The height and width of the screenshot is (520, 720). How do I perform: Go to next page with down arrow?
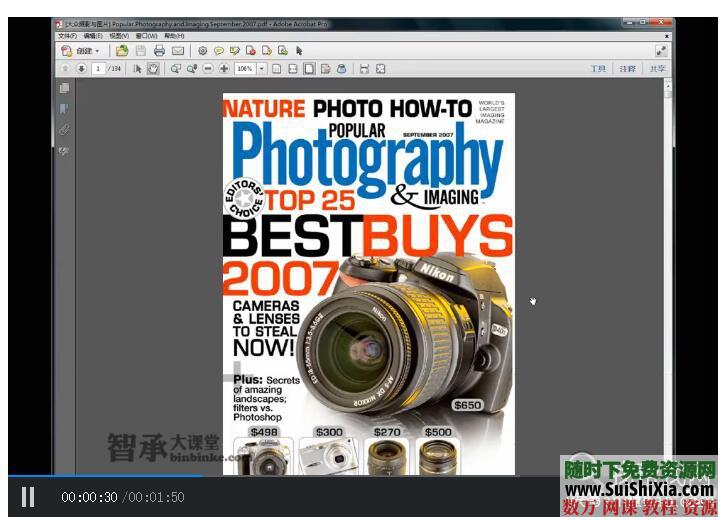tap(81, 69)
